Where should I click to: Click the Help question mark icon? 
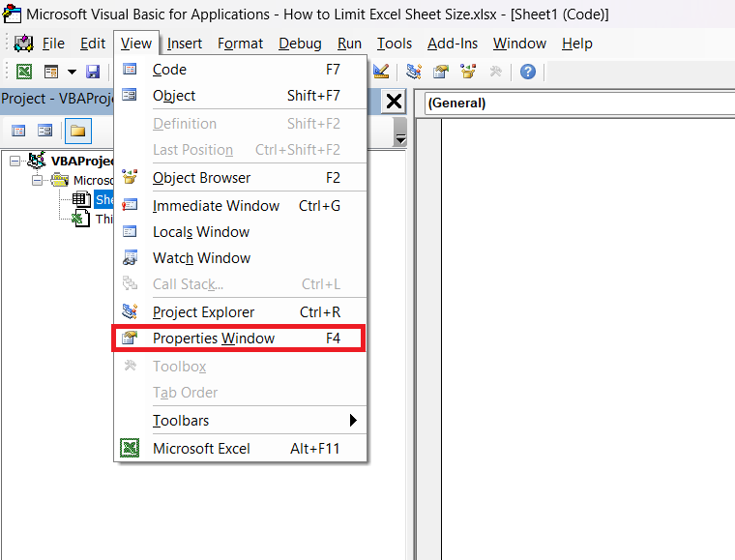[528, 72]
